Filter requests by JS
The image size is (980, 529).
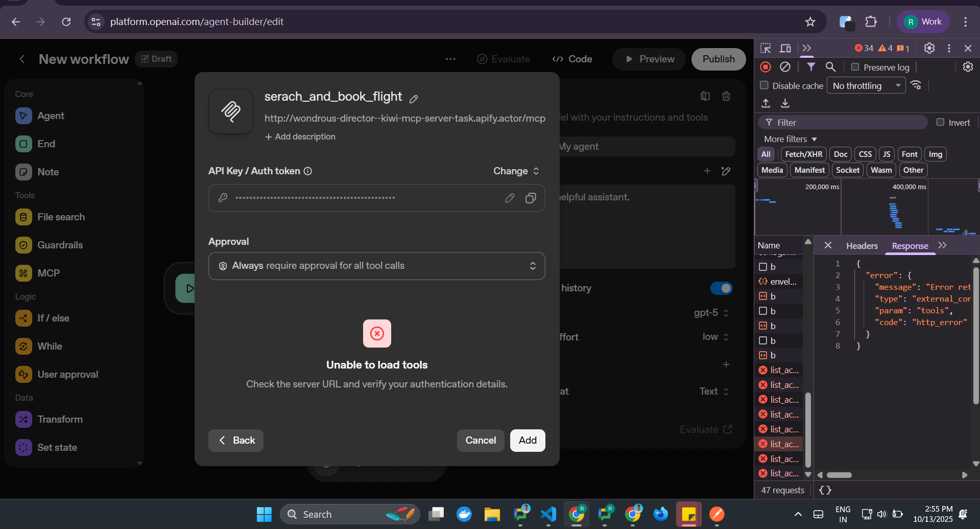(887, 154)
